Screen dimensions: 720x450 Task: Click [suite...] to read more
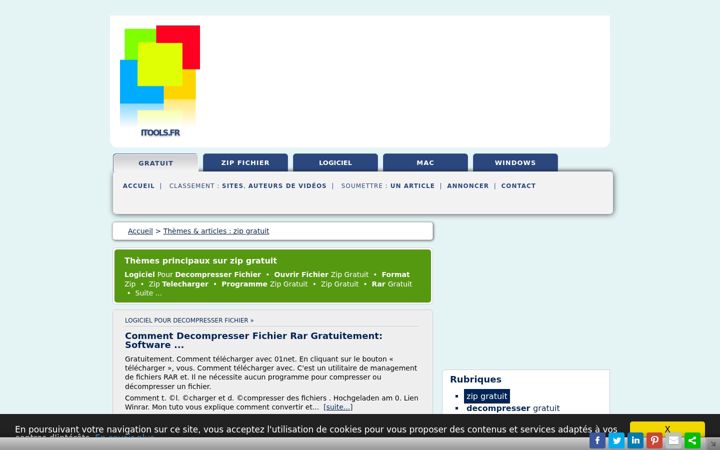(338, 407)
